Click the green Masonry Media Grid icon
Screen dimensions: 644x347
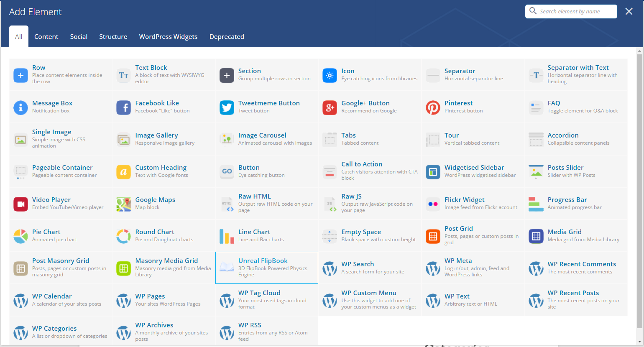tap(123, 268)
